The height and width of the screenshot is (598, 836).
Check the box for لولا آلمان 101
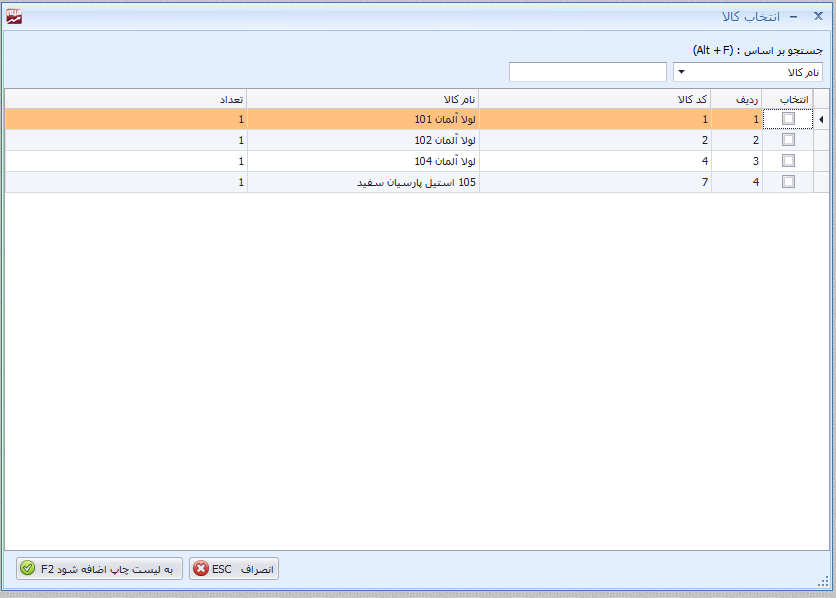788,119
